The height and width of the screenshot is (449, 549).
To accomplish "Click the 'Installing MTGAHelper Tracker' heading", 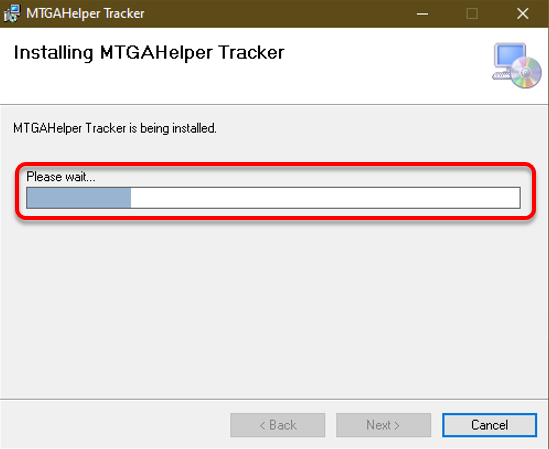I will [x=149, y=53].
